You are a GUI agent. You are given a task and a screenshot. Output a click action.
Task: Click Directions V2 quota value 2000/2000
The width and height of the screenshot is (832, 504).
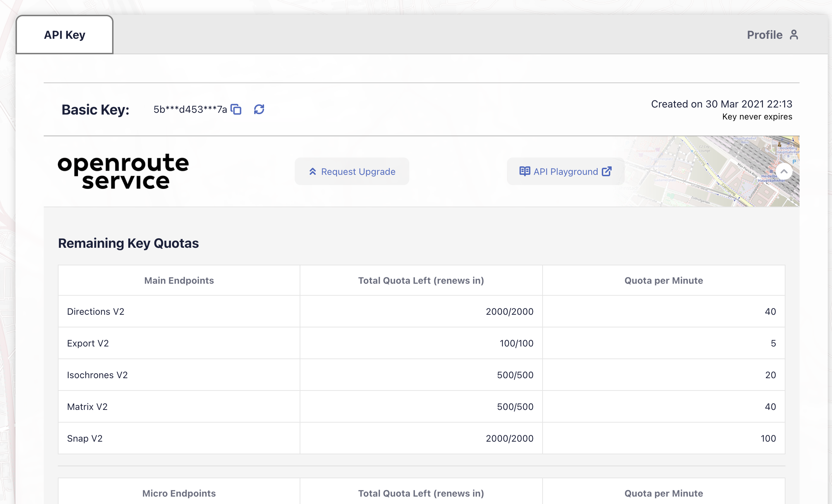[x=510, y=311]
